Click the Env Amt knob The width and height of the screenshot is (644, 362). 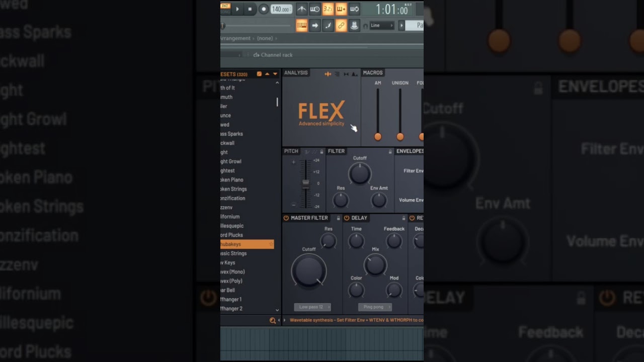coord(379,200)
